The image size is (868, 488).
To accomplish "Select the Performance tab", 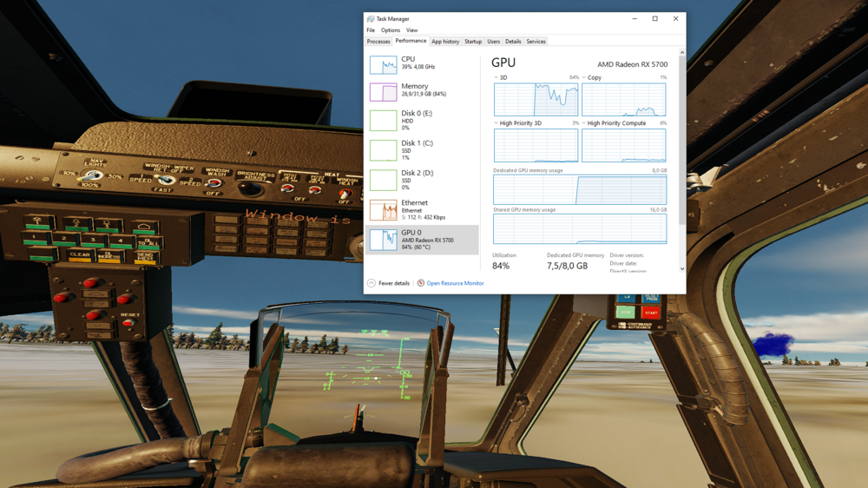I will click(411, 41).
